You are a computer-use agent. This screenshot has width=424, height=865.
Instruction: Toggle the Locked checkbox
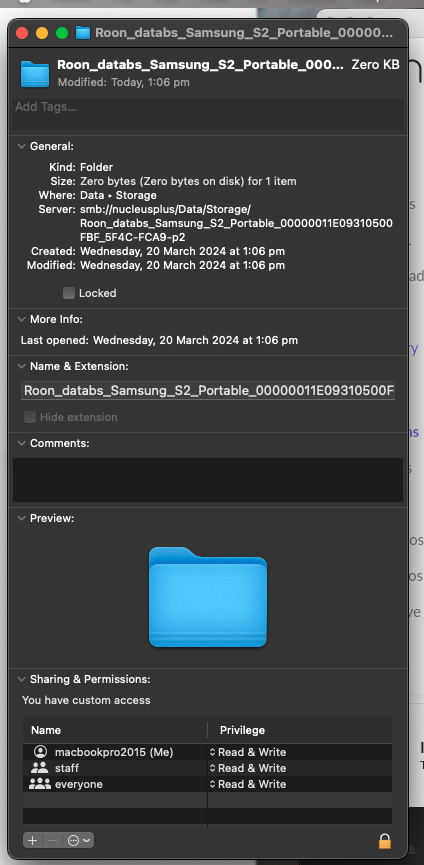point(69,293)
